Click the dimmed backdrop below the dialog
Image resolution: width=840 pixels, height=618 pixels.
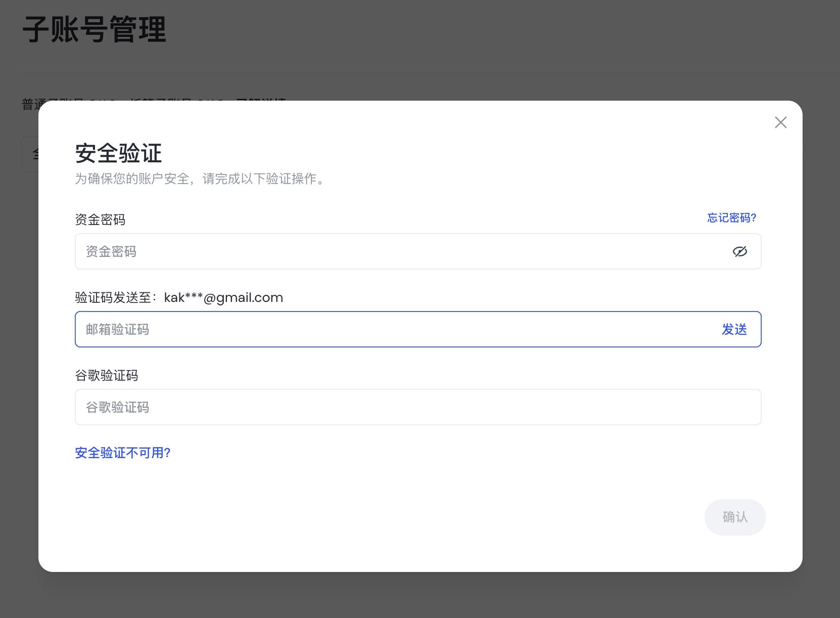(419, 596)
